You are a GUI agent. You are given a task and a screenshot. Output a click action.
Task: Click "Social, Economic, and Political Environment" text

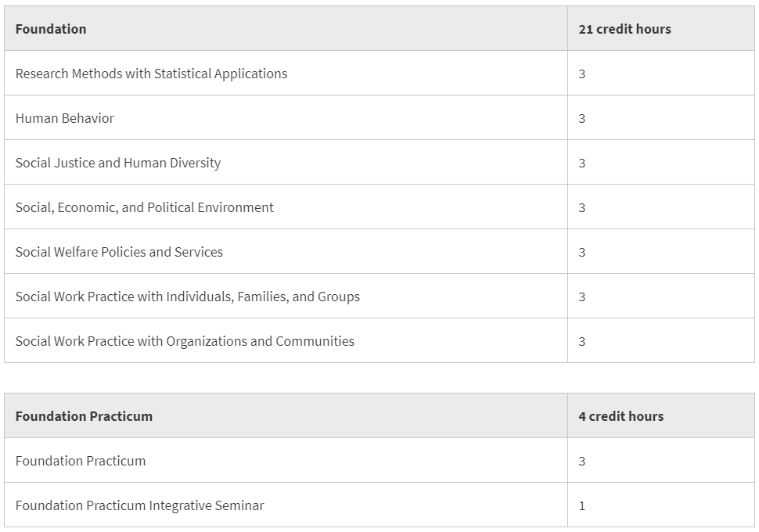click(145, 207)
